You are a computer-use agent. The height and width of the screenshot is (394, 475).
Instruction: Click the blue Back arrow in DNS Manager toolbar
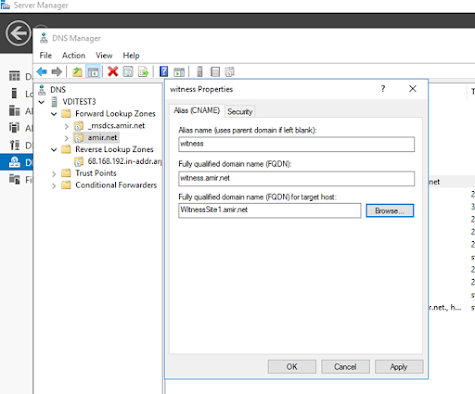42,72
